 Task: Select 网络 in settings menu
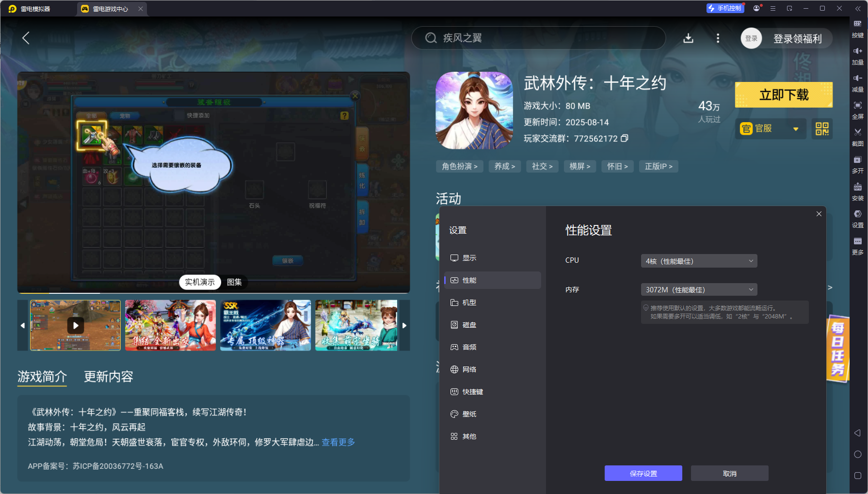tap(492, 369)
